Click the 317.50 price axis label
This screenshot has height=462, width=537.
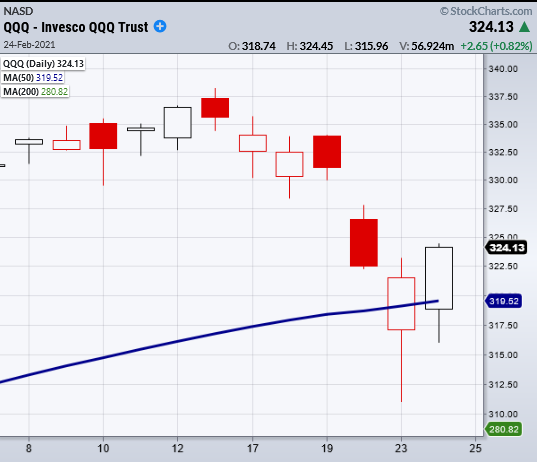click(x=502, y=325)
